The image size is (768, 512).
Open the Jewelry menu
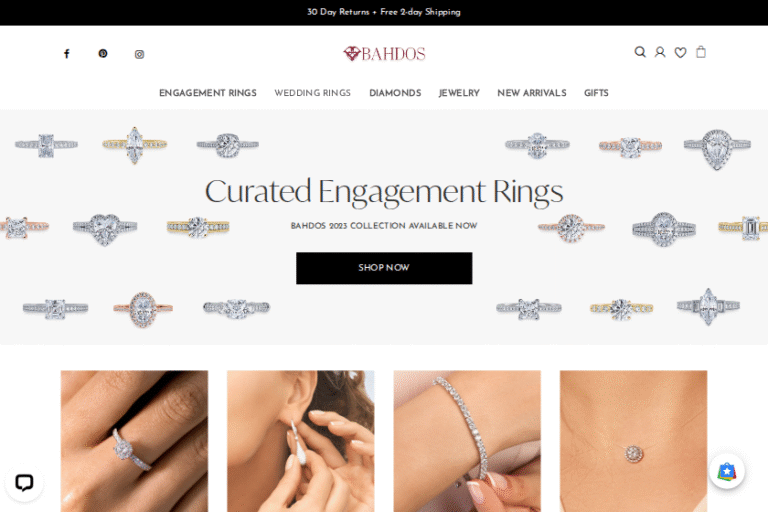tap(459, 93)
